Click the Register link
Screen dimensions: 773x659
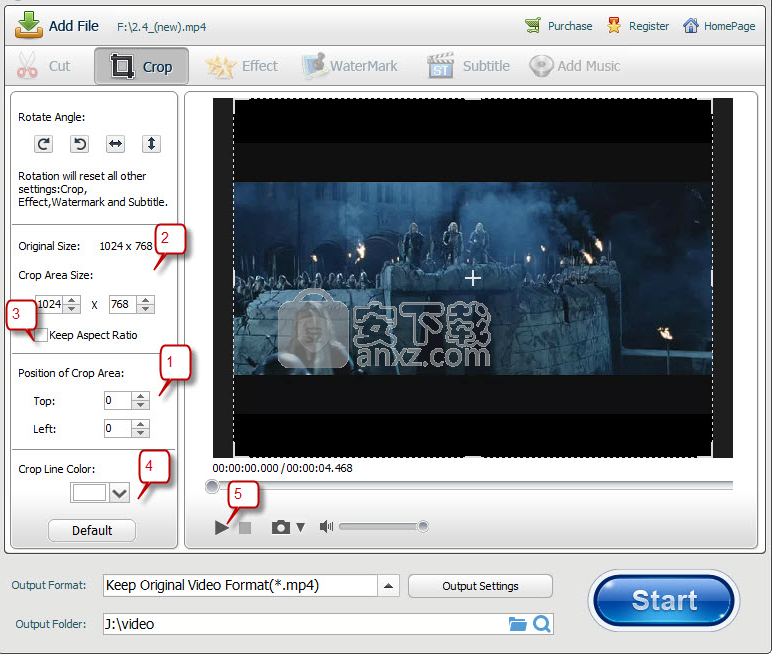pos(638,26)
